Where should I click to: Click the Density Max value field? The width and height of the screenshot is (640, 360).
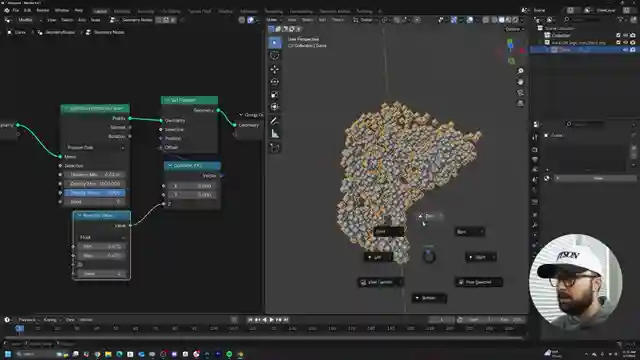pyautogui.click(x=95, y=184)
